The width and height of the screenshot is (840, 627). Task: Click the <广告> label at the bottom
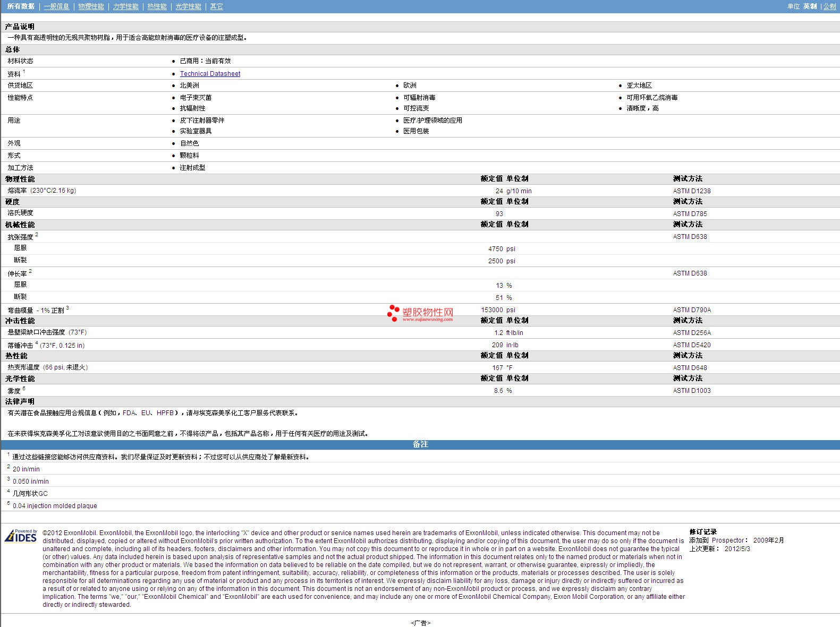point(420,623)
